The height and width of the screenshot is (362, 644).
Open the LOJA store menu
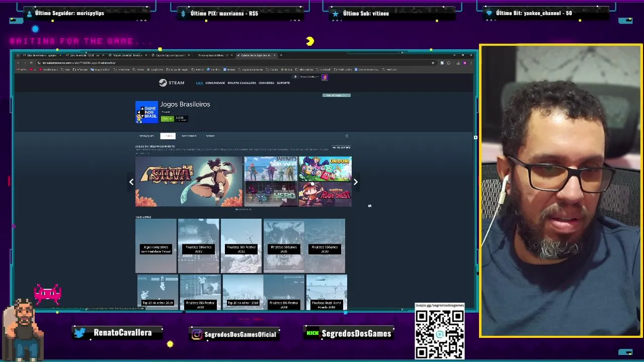[199, 83]
